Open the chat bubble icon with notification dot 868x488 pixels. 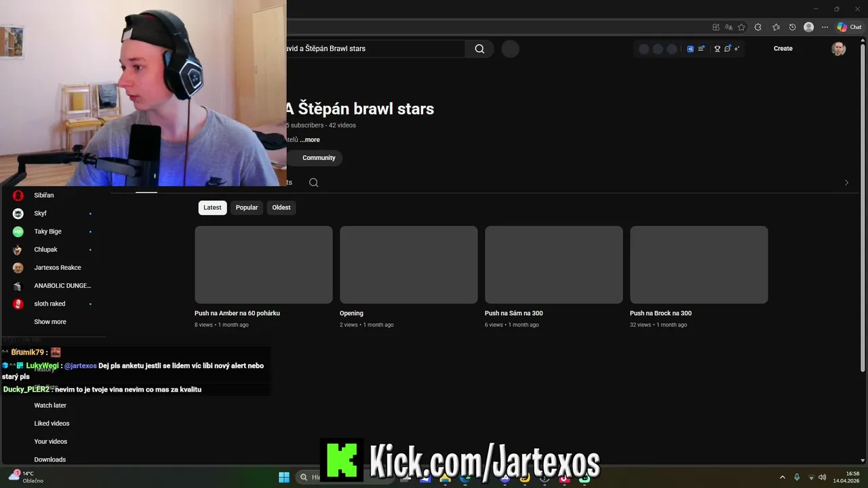[x=727, y=49]
